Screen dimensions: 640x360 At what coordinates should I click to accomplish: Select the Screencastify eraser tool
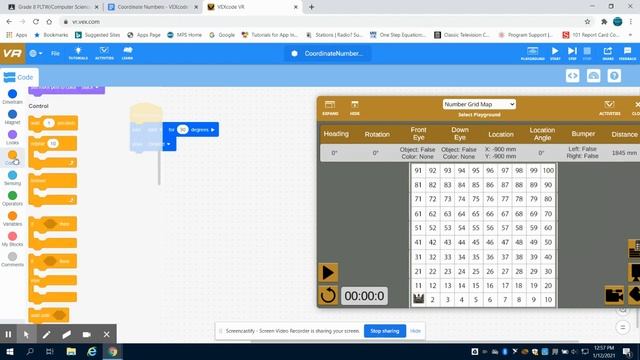67,334
